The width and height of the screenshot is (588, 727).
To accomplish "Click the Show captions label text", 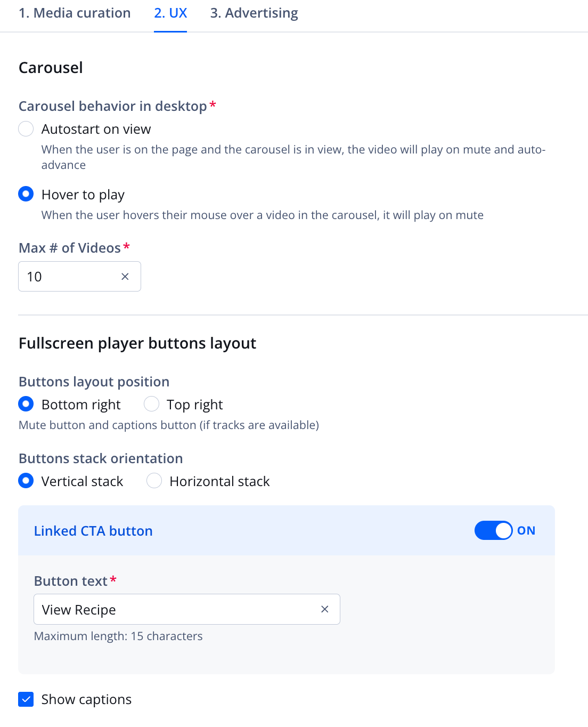I will tap(86, 699).
